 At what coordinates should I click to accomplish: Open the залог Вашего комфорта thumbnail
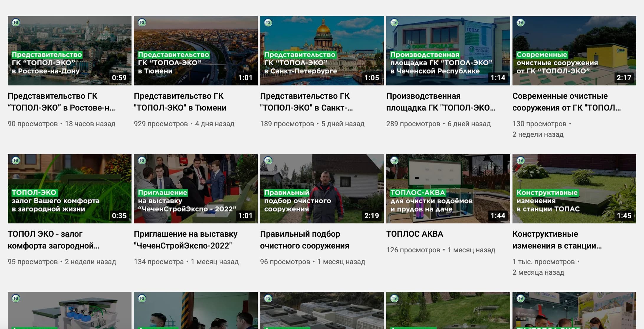[x=70, y=189]
